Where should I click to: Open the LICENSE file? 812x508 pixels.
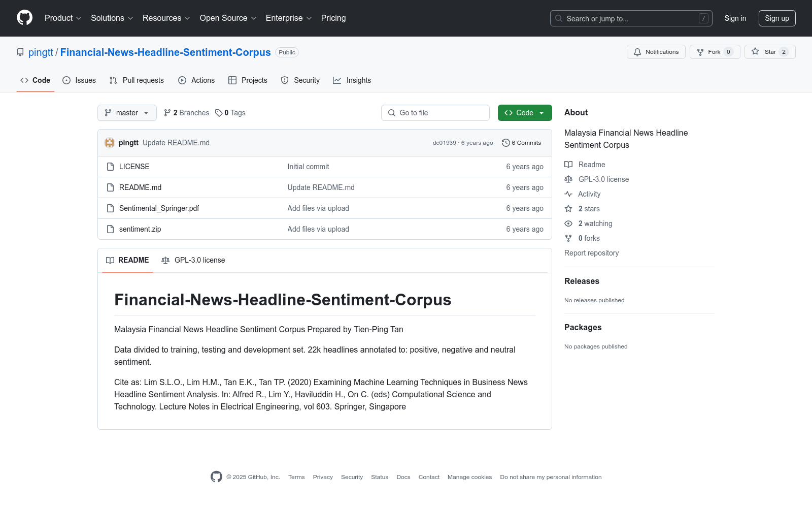(x=134, y=167)
